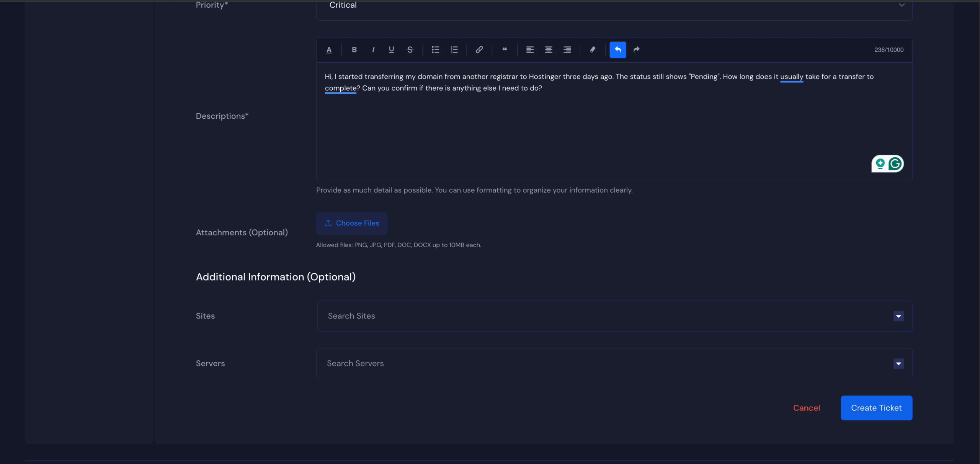Screen dimensions: 980x464
Task: Clear formatting with eraser icon
Action: click(592, 50)
